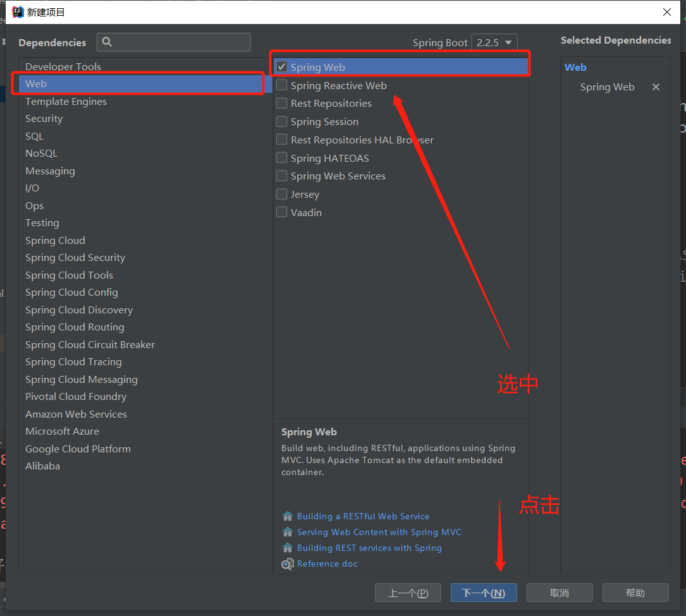Select the I/O category

pyautogui.click(x=145, y=188)
